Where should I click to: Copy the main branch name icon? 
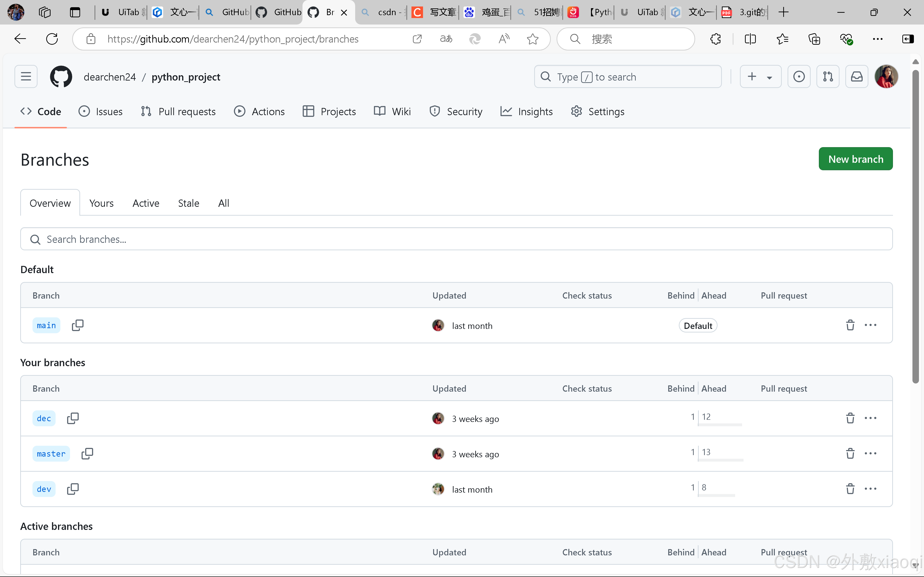coord(77,325)
